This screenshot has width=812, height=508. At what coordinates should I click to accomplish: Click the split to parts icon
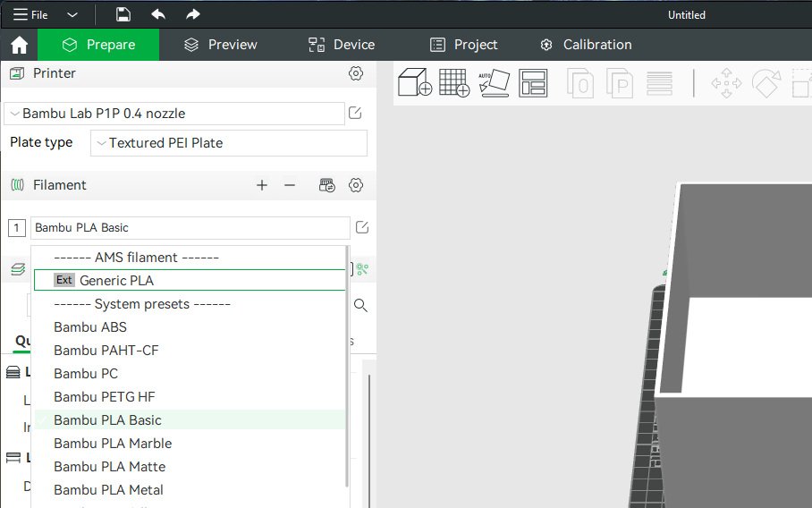(x=620, y=83)
